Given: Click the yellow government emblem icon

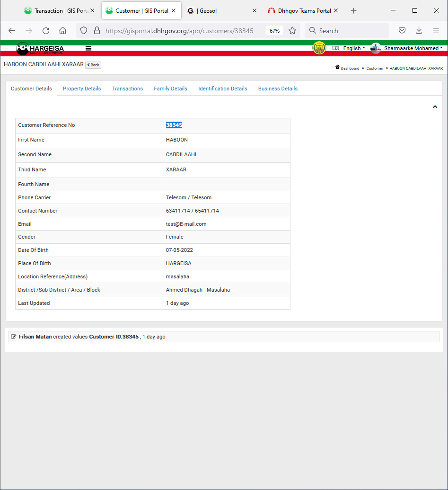Looking at the screenshot, I should pyautogui.click(x=319, y=48).
